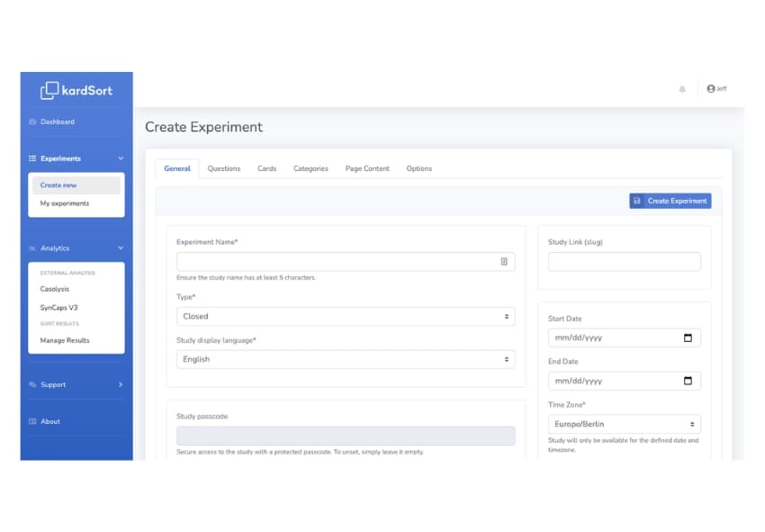Open the Study display language dropdown
The height and width of the screenshot is (532, 765).
point(346,358)
